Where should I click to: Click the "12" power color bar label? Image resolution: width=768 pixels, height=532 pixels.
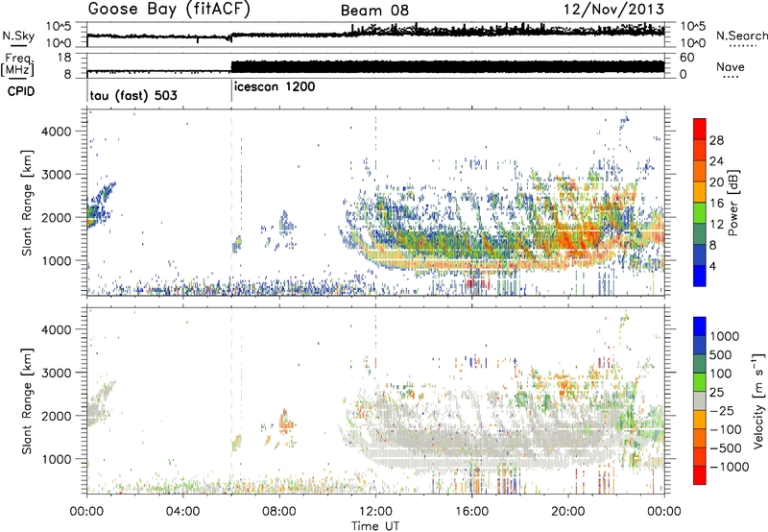point(716,225)
